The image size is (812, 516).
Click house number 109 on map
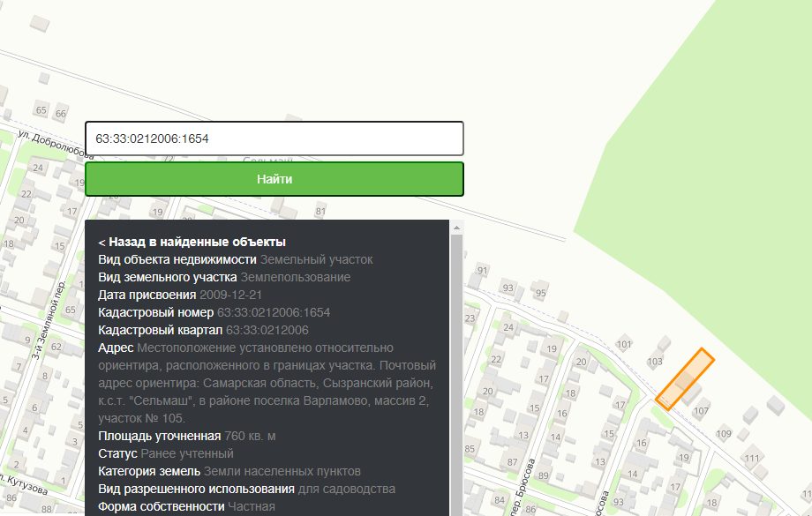pos(724,434)
